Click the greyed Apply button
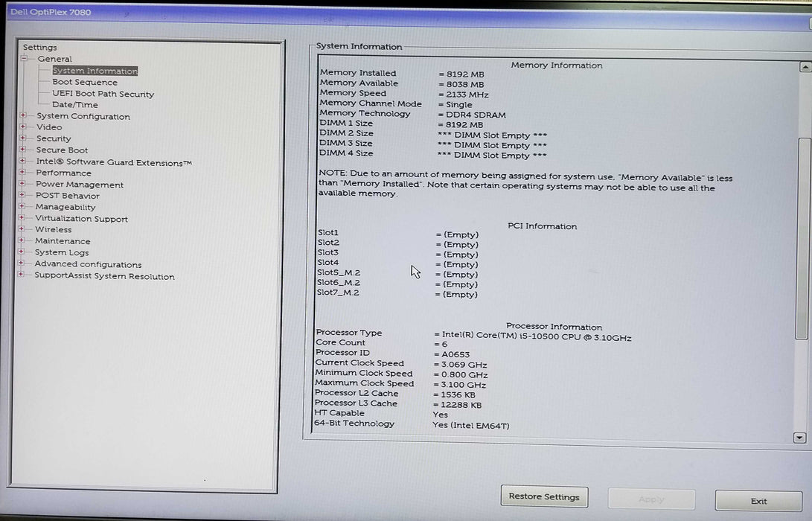 click(x=651, y=499)
